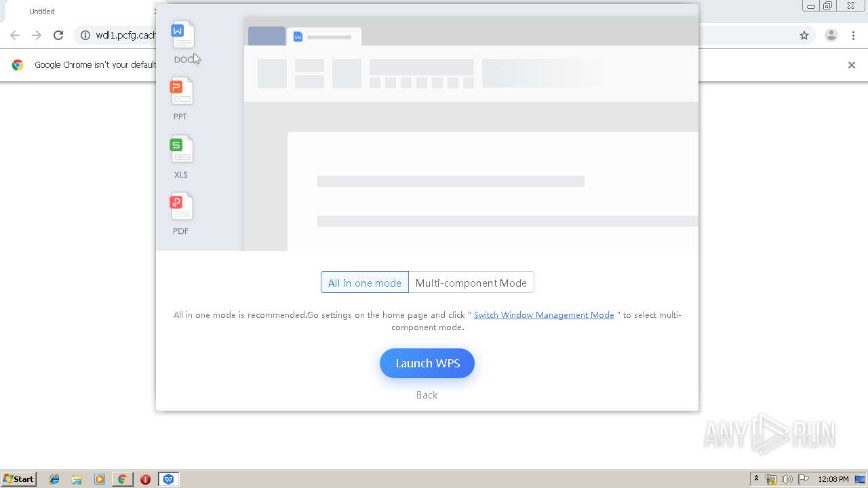The height and width of the screenshot is (488, 868).
Task: Bookmark this page with star icon
Action: coord(804,35)
